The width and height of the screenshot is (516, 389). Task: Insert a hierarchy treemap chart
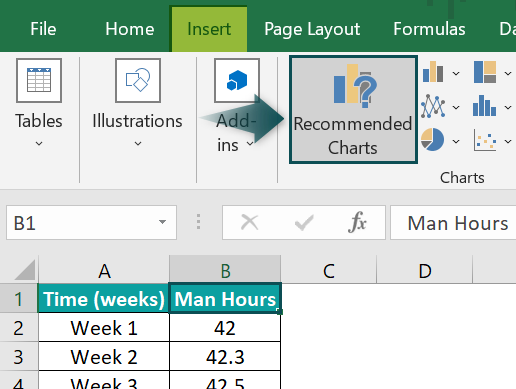(x=485, y=72)
